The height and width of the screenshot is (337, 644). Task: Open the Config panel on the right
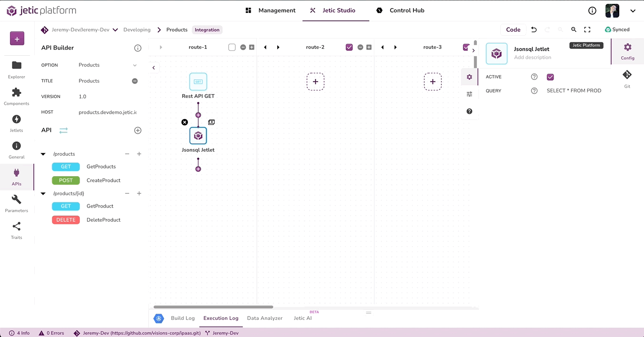tap(627, 51)
